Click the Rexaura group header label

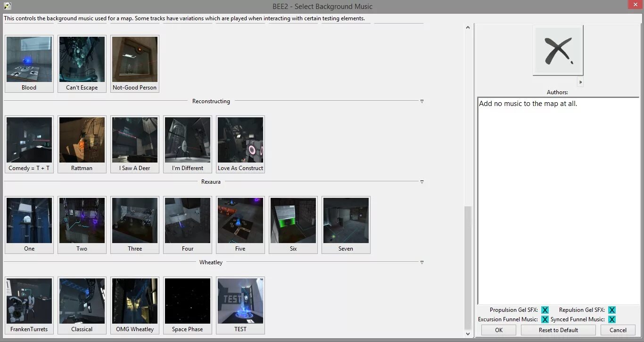coord(211,182)
